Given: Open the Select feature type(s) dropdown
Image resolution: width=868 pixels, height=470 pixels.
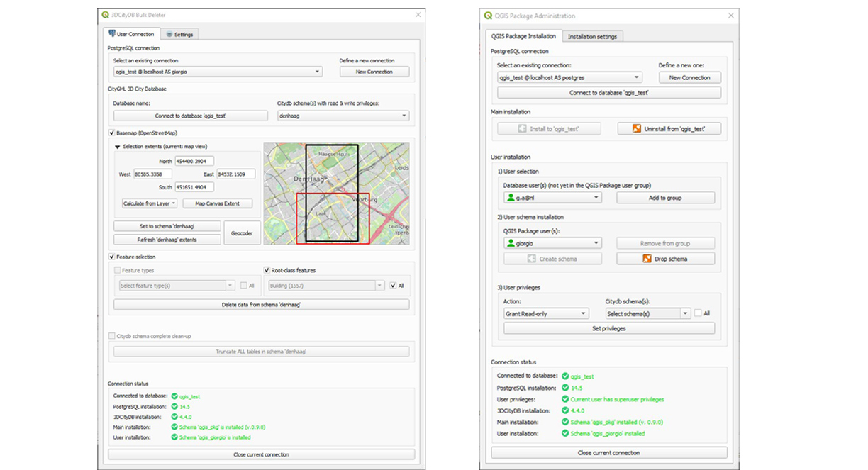Looking at the screenshot, I should [177, 286].
